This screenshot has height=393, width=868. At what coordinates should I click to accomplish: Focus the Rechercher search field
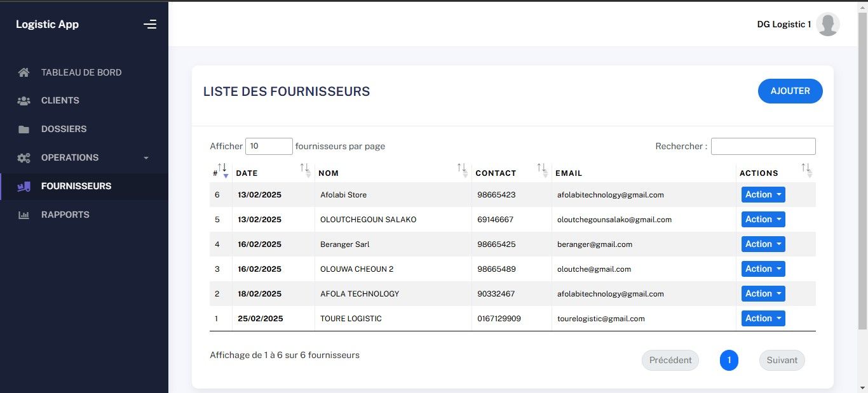763,146
